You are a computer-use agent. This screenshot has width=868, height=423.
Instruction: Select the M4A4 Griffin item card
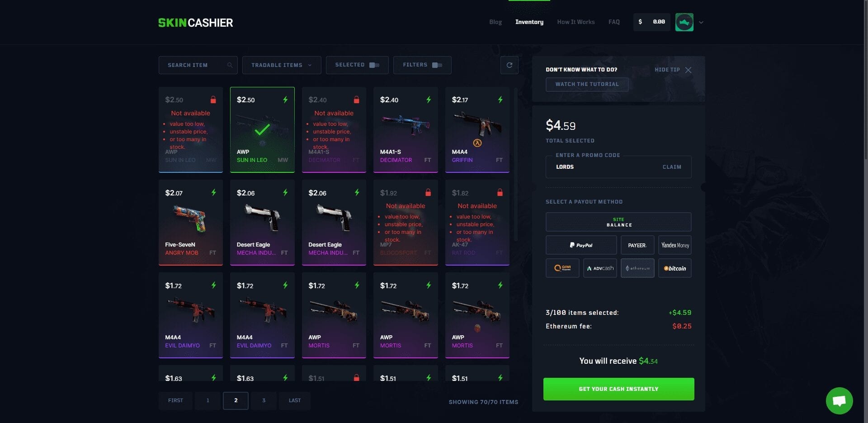477,130
